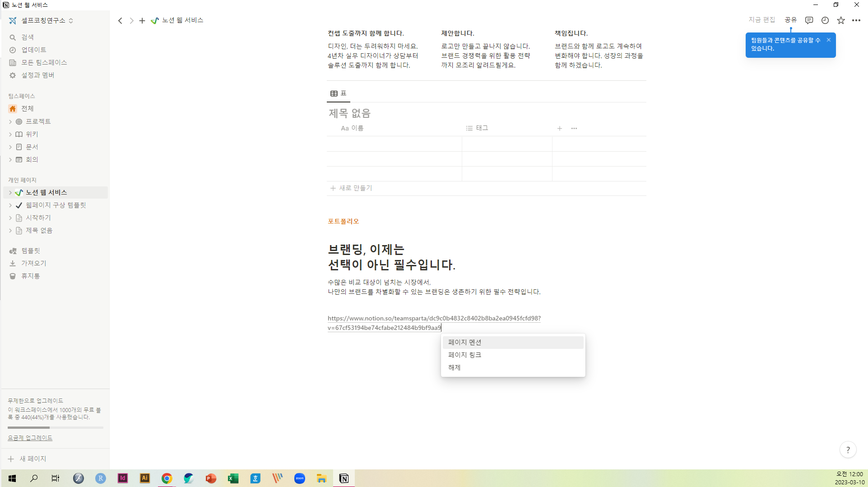Viewport: 868px width, 487px height.
Task: Open PowerPoint from the taskbar
Action: tap(211, 478)
